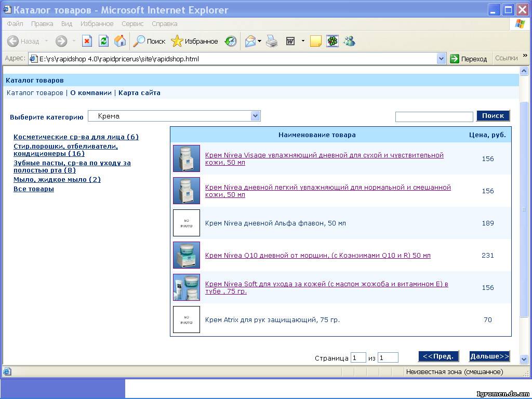Open the О компании page link

tap(91, 92)
